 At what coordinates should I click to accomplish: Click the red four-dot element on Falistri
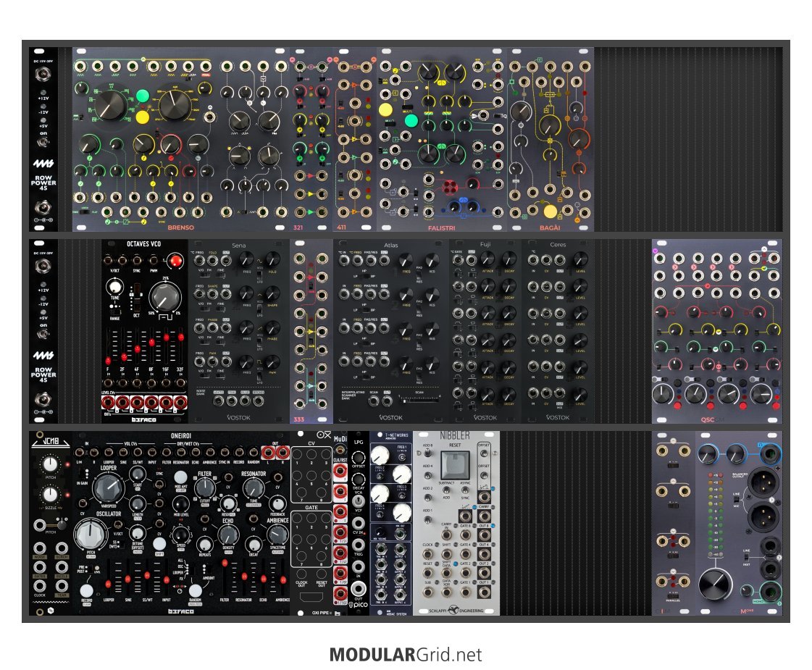[450, 186]
